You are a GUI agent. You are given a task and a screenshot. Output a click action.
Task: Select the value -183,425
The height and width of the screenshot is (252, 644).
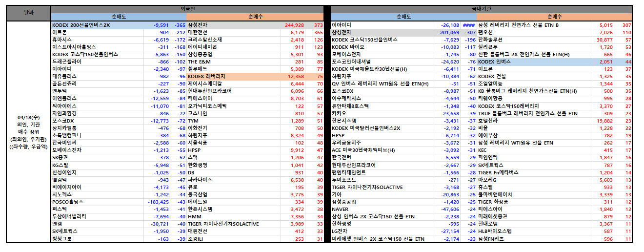(x=157, y=202)
